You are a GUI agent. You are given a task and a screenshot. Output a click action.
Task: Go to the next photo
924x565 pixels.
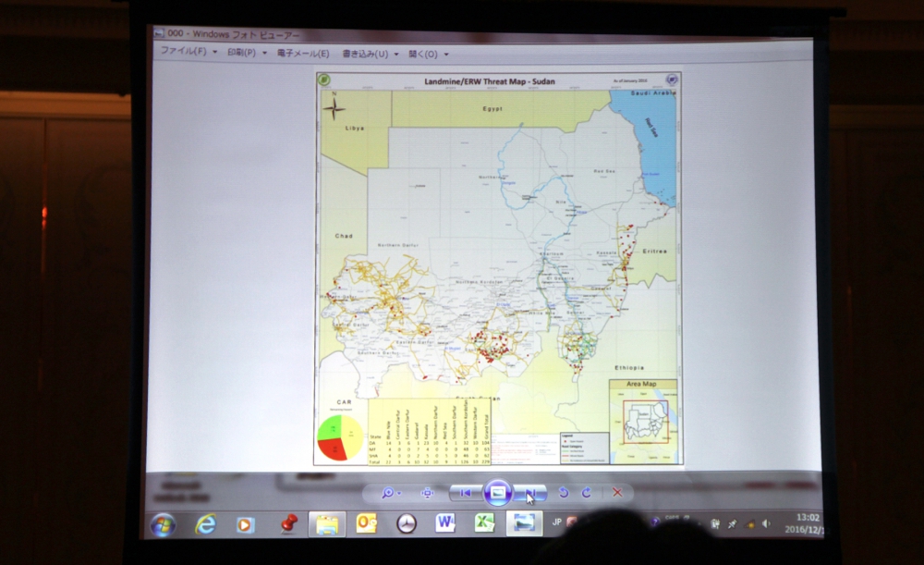[x=530, y=493]
